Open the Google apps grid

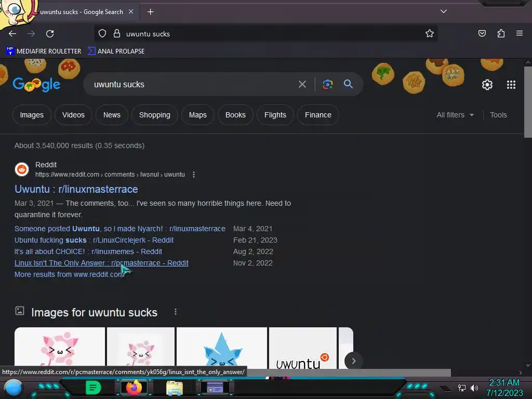(511, 85)
